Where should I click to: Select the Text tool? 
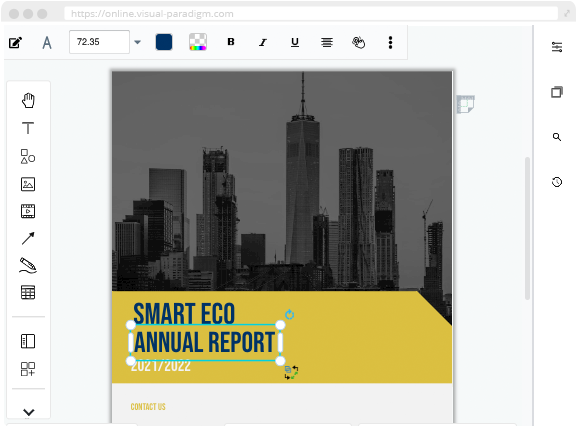(28, 128)
